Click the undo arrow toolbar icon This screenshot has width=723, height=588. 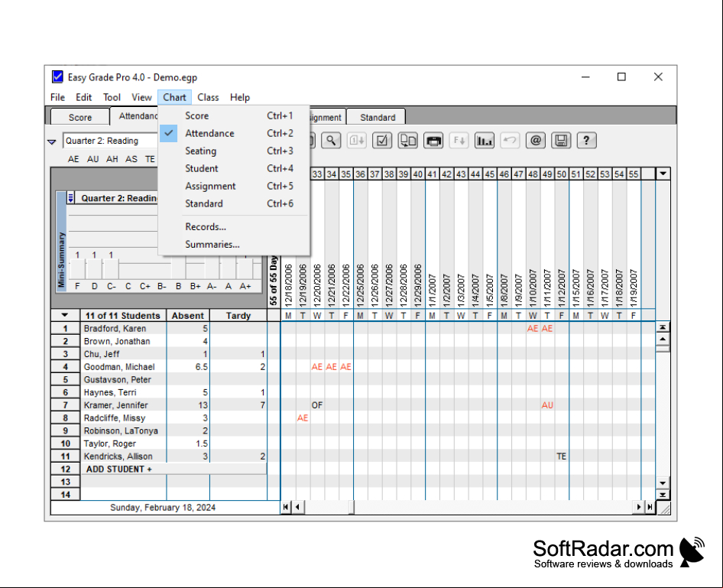pos(510,140)
